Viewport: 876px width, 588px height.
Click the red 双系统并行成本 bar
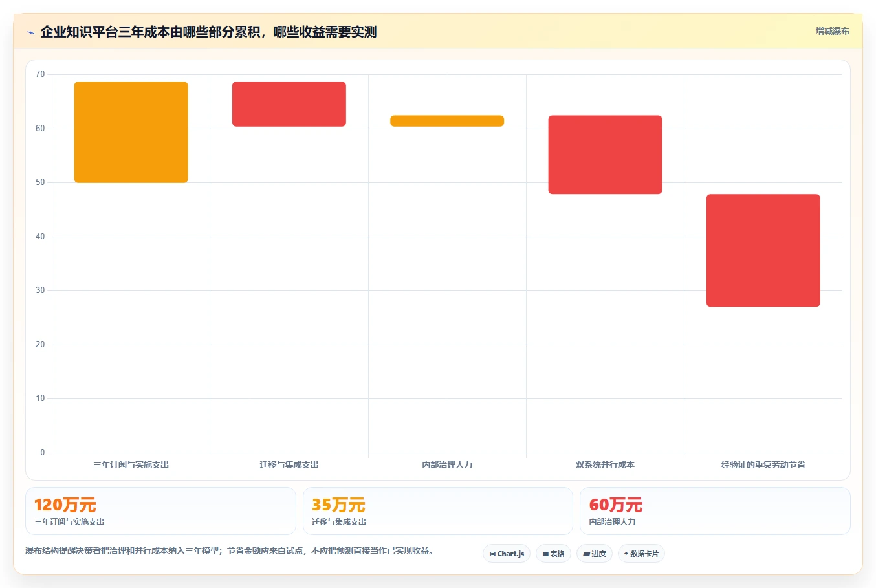[x=605, y=155]
